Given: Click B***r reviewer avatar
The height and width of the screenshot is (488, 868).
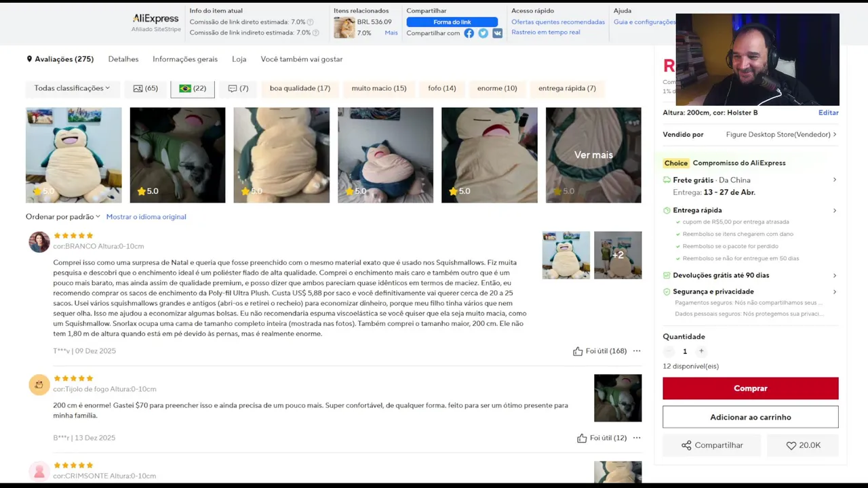Looking at the screenshot, I should 39,385.
